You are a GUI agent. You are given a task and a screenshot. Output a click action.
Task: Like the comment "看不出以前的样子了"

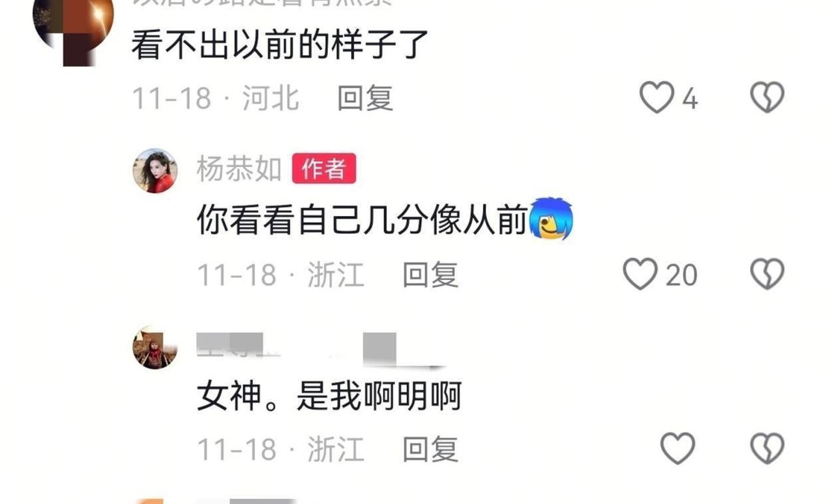(x=656, y=98)
